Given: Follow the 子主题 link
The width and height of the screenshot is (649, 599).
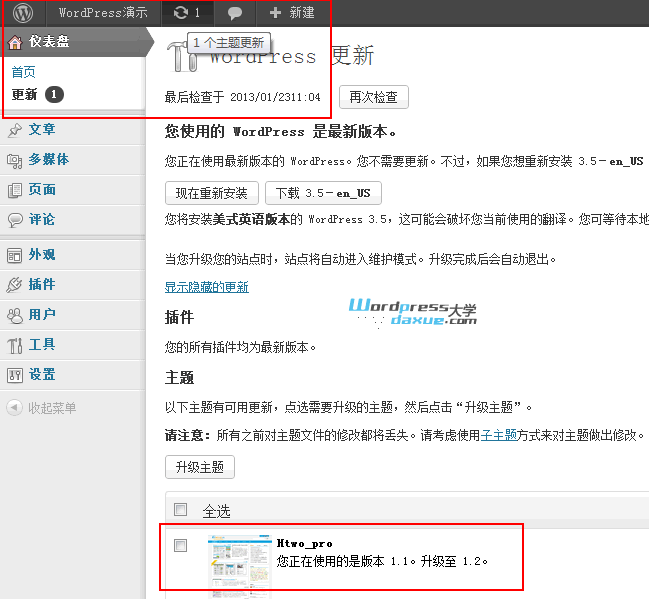Looking at the screenshot, I should tap(498, 435).
